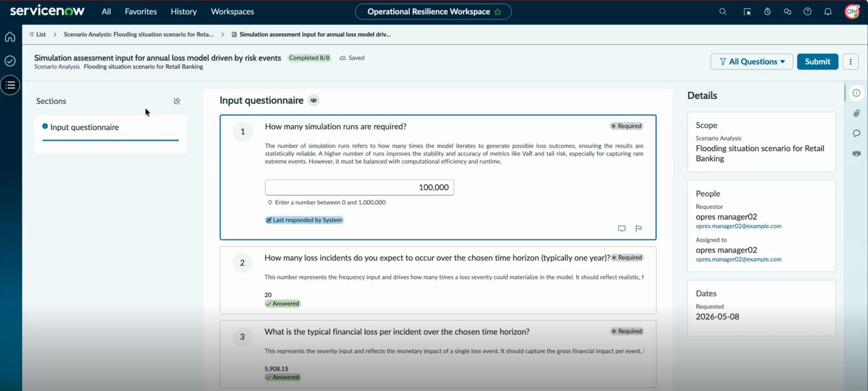The width and height of the screenshot is (868, 391).
Task: Open the list icon in left sidebar
Action: (10, 85)
